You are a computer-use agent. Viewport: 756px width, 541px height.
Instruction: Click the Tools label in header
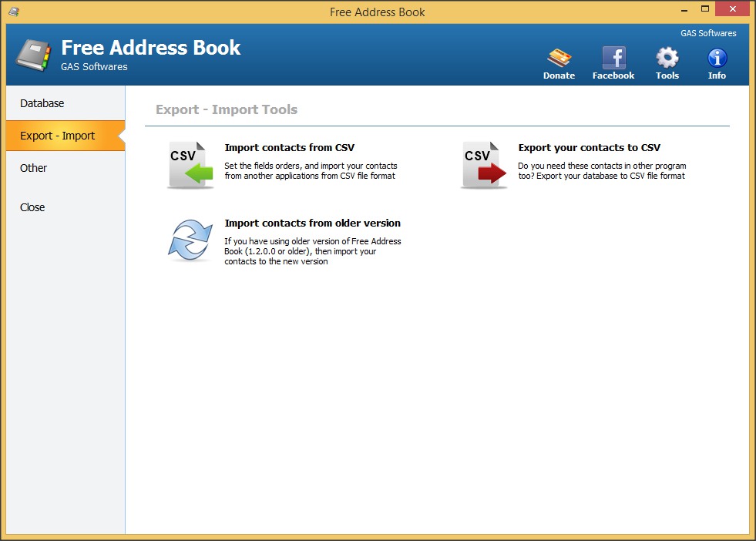[667, 76]
